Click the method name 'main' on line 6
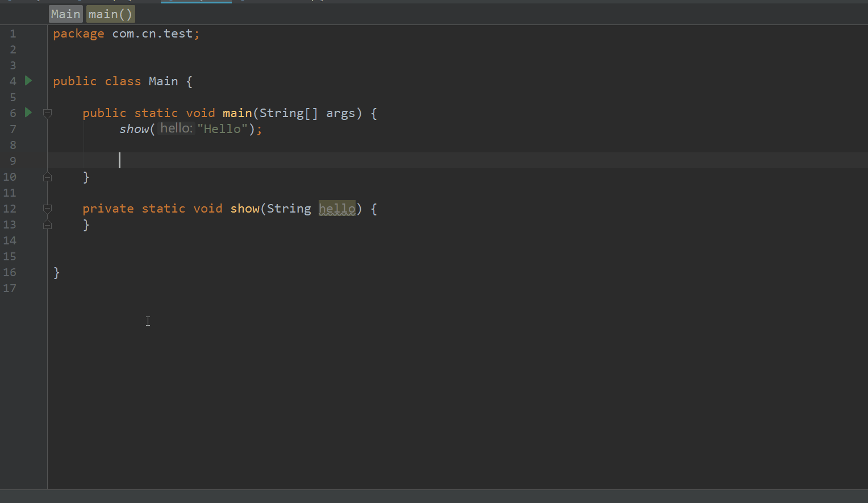868x503 pixels. [x=237, y=113]
